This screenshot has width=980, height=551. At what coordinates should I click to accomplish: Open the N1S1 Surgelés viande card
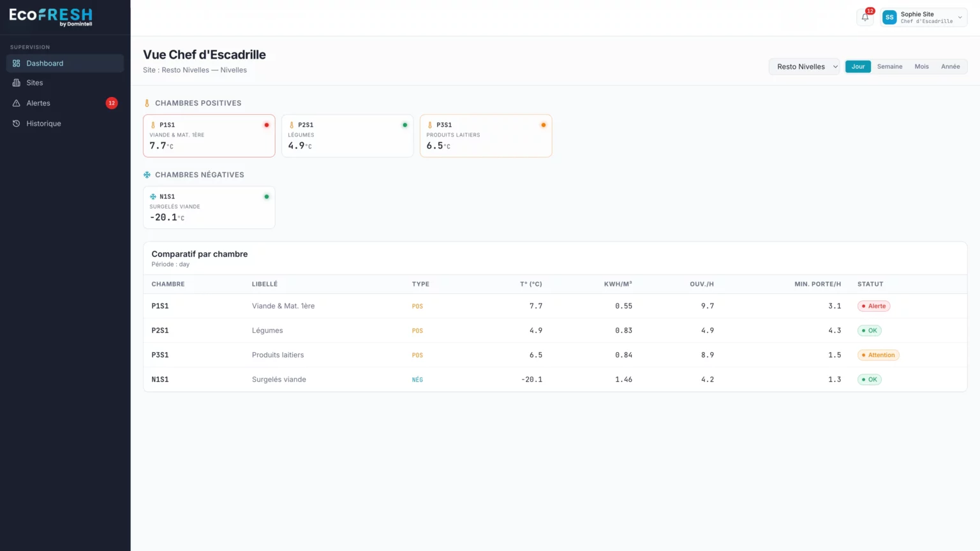click(209, 207)
